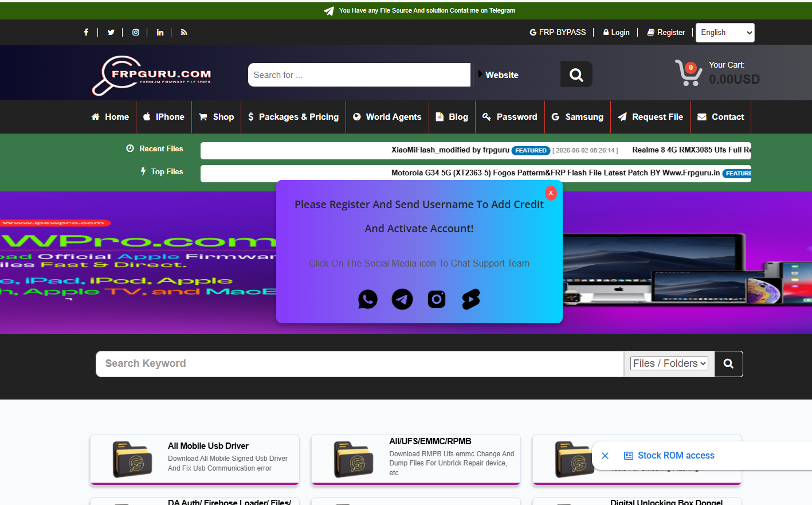Click the keyword search magnifier button
The image size is (812, 505).
pos(728,364)
